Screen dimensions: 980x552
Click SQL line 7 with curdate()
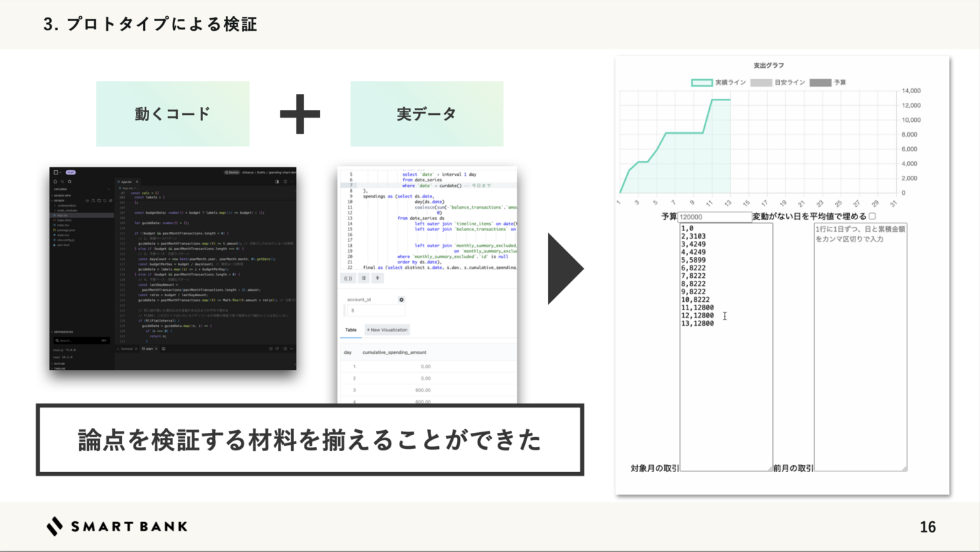tap(428, 185)
